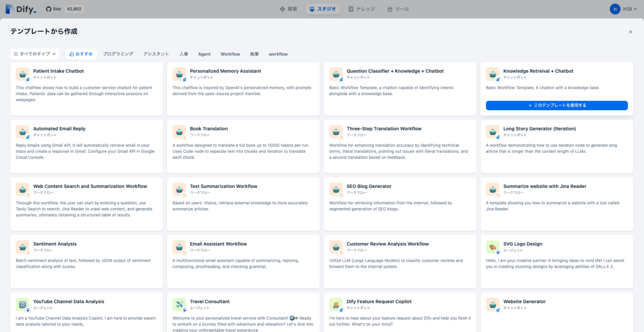Click the Website Generator chatbot icon

tap(493, 304)
